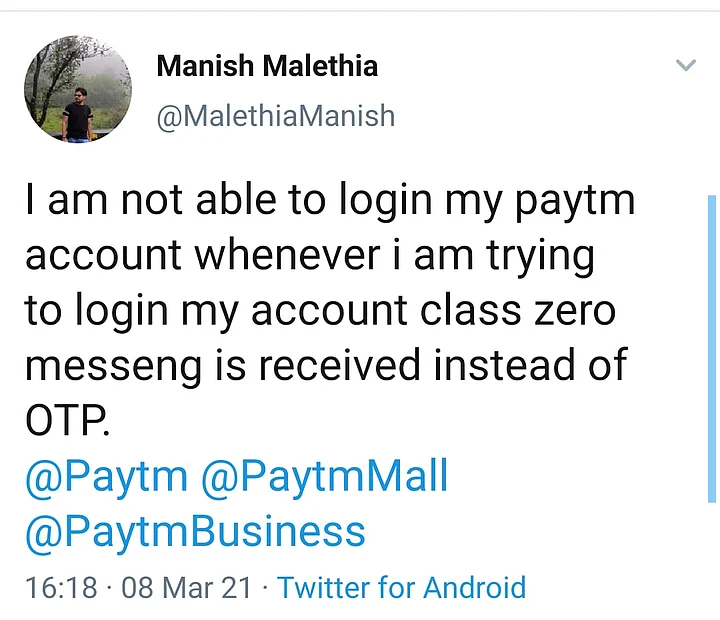
Task: Open the Manish Malethia display name
Action: click(x=267, y=67)
